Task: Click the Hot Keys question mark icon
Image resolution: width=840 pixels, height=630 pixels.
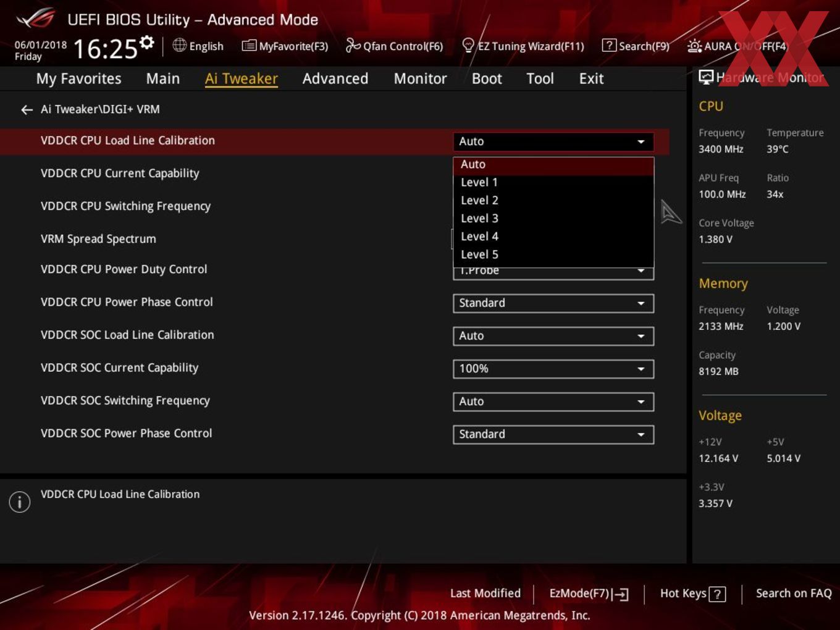Action: 717,594
